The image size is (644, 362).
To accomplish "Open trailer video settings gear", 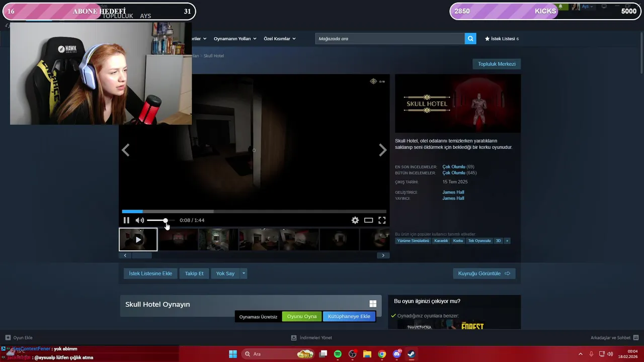I will tap(355, 220).
